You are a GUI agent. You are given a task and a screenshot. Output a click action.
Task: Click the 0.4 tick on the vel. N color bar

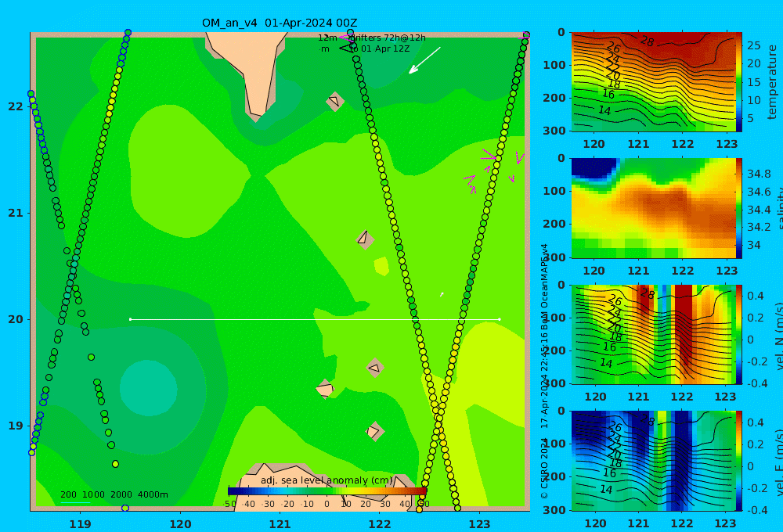pos(756,296)
